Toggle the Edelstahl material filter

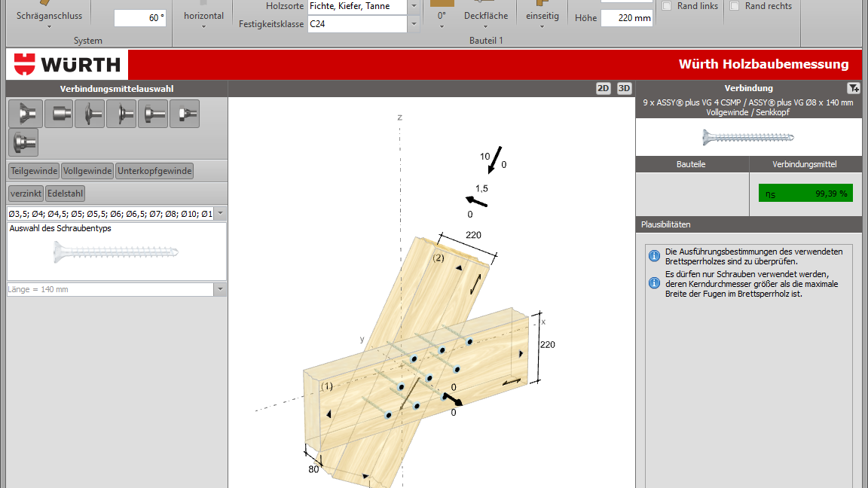click(65, 194)
